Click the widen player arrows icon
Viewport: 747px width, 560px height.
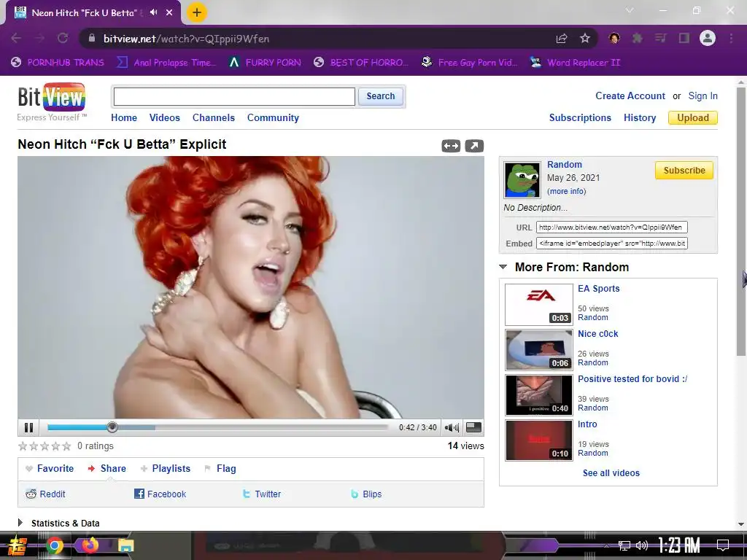click(x=451, y=146)
